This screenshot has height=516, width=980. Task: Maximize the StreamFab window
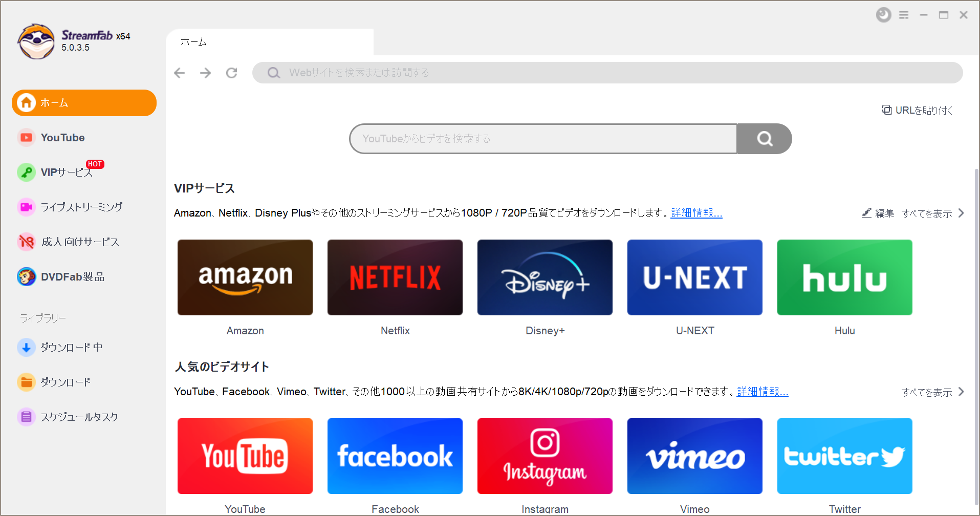(x=944, y=15)
